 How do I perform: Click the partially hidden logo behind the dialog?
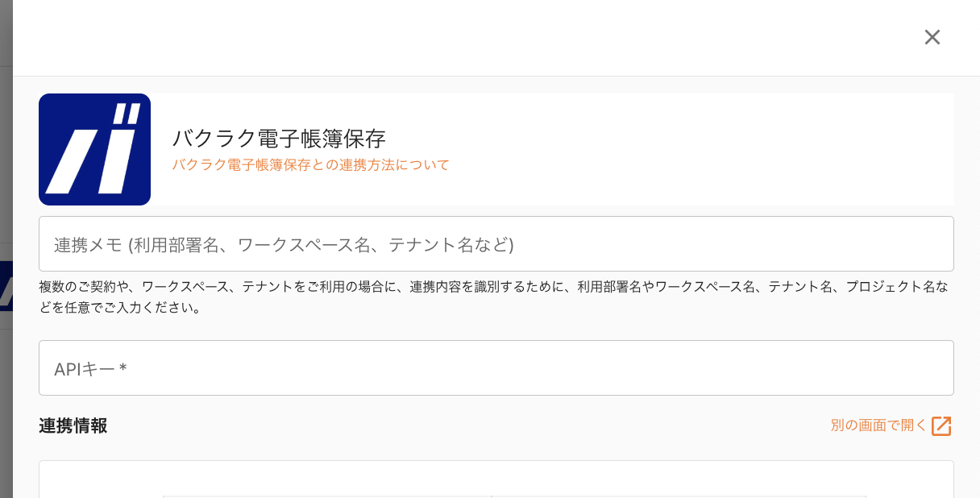point(6,285)
